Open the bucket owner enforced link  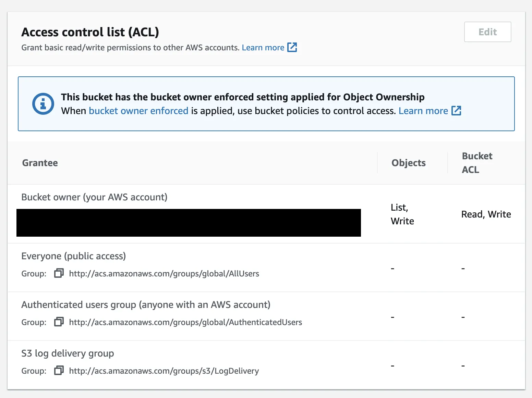(138, 111)
